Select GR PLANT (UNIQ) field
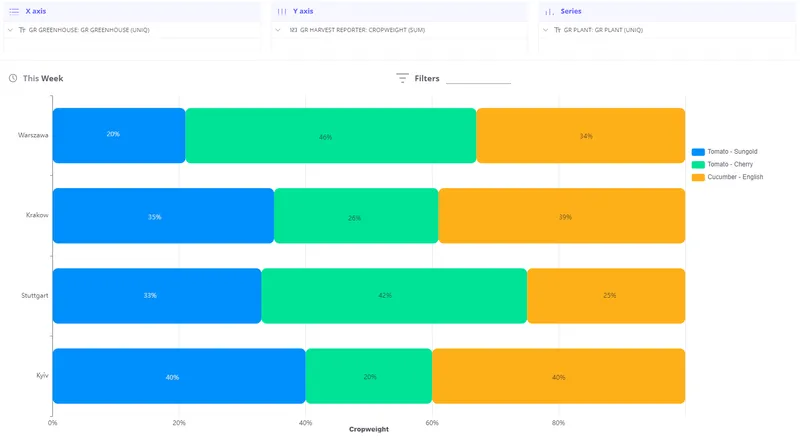The width and height of the screenshot is (800, 444). coord(603,30)
